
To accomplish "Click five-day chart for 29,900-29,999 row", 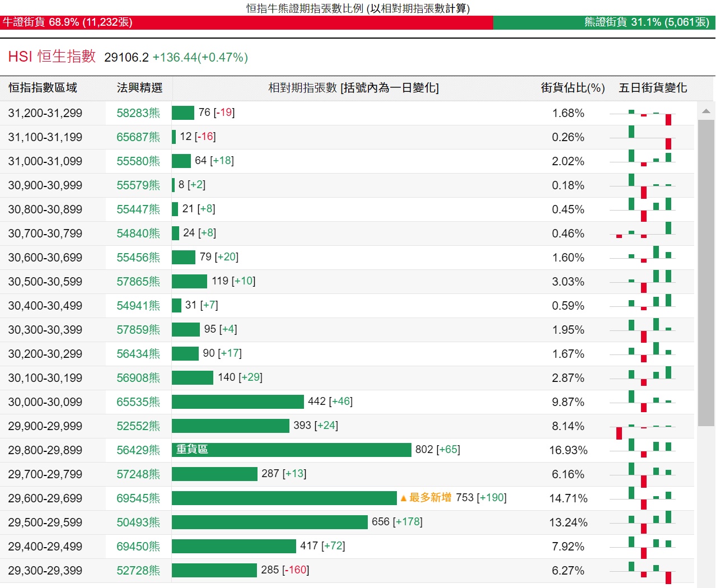I will 644,431.
